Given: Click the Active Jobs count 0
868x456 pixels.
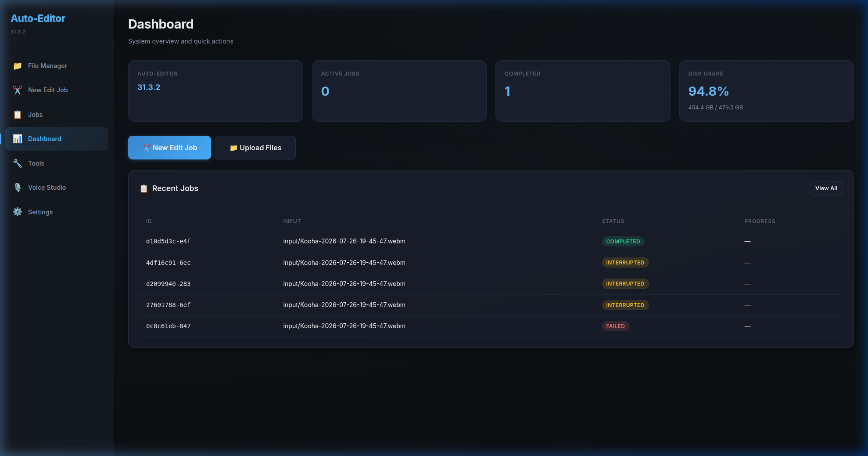Looking at the screenshot, I should click(x=325, y=91).
